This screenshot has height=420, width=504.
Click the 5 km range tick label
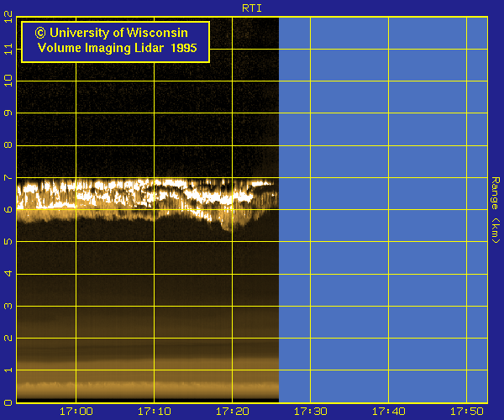(8, 242)
